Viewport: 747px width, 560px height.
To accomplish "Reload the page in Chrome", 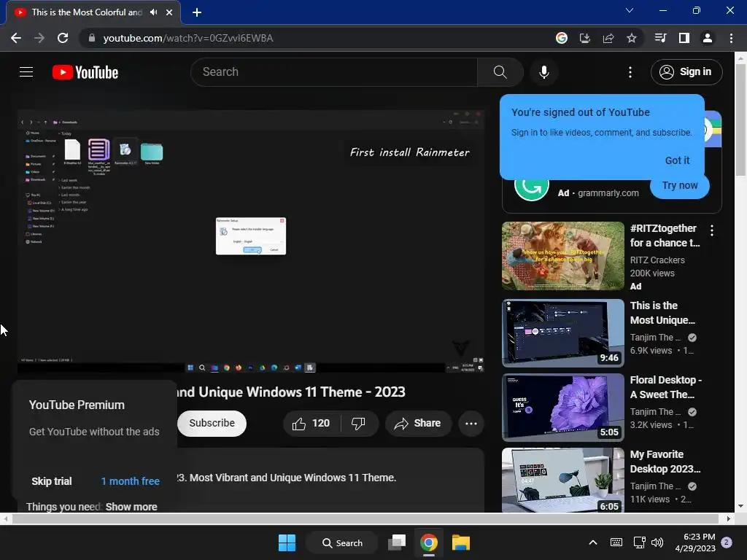I will click(x=63, y=38).
